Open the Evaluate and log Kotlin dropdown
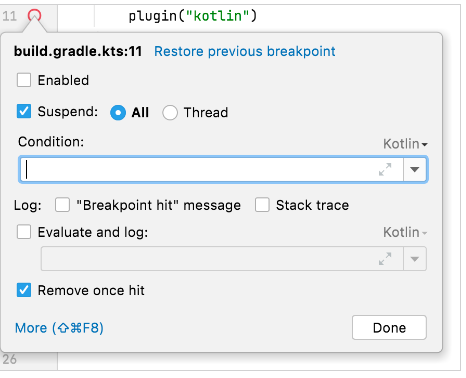 [405, 232]
